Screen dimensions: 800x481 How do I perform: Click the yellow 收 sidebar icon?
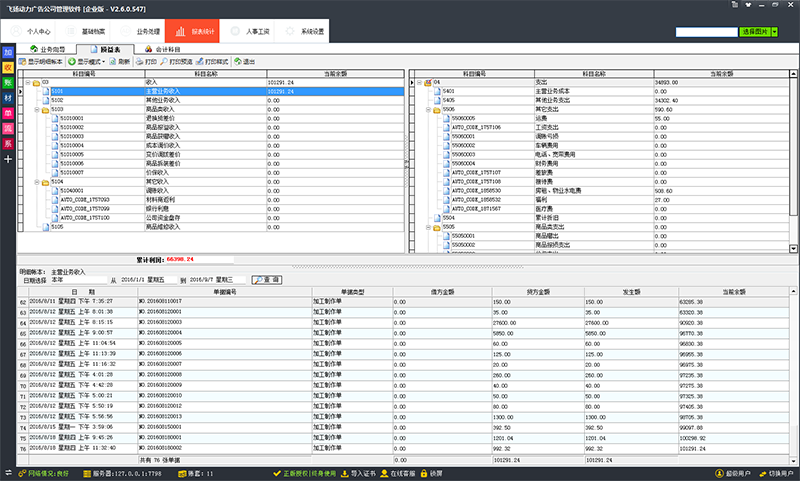(x=8, y=67)
